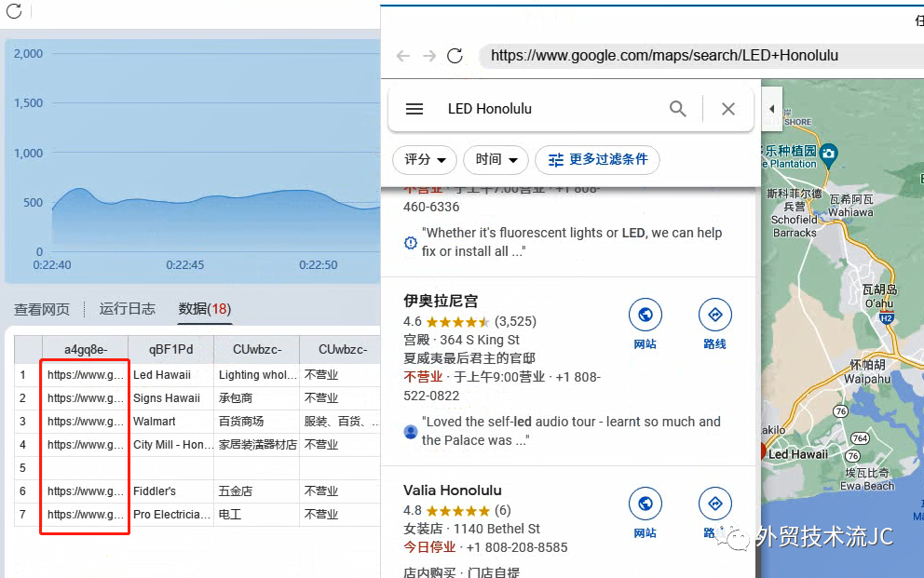Click the URL cell in row 7
Screen dimensions: 924x578
pos(86,515)
